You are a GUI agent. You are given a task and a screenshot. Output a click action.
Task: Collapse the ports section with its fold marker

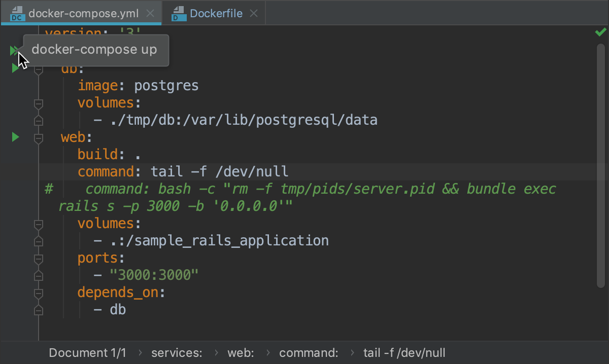click(38, 259)
